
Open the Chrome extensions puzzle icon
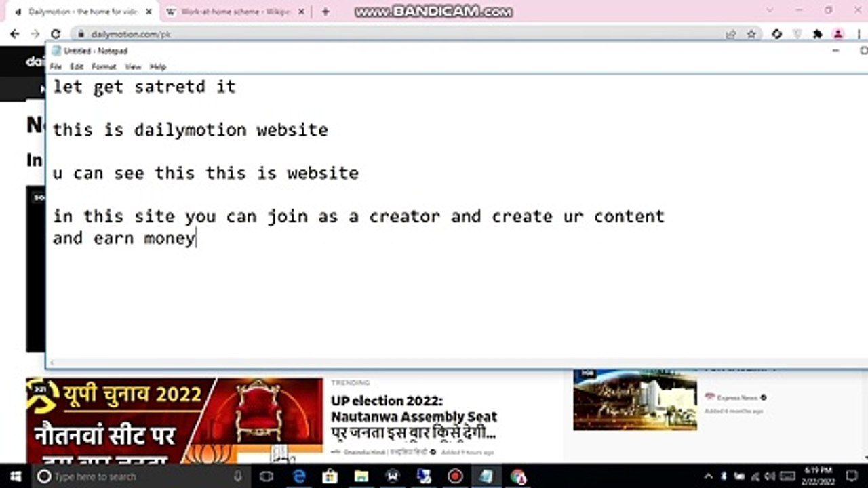tap(818, 34)
